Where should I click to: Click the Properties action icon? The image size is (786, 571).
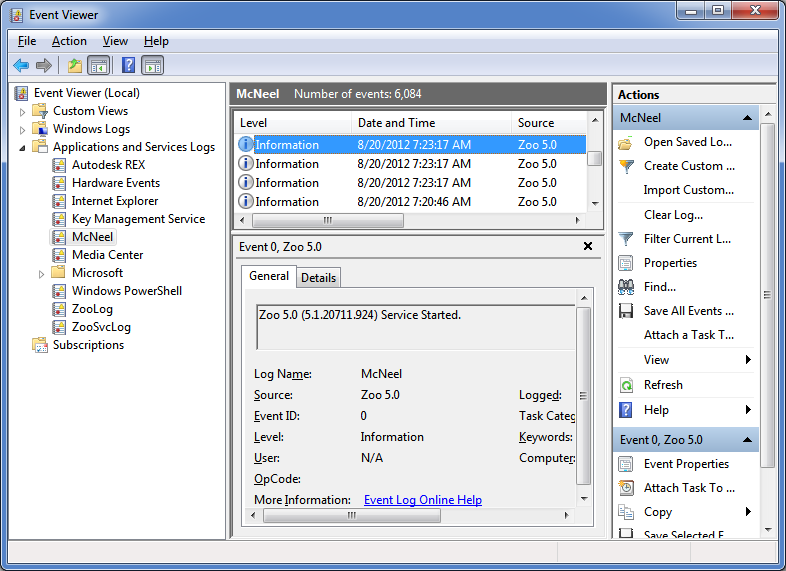[626, 263]
